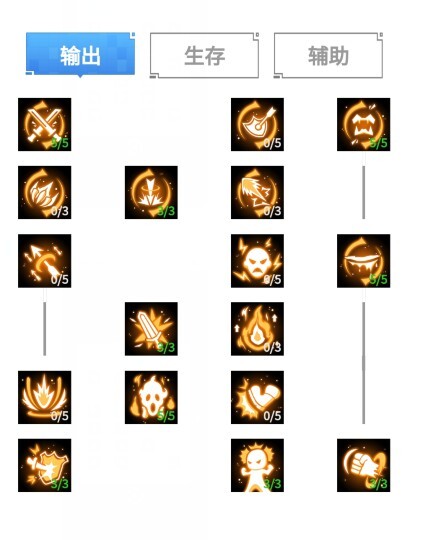Switch to the 生存 tab
The width and height of the screenshot is (426, 540).
(x=204, y=55)
